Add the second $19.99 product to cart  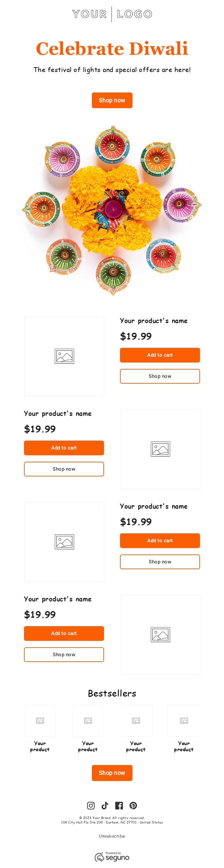pyautogui.click(x=64, y=448)
